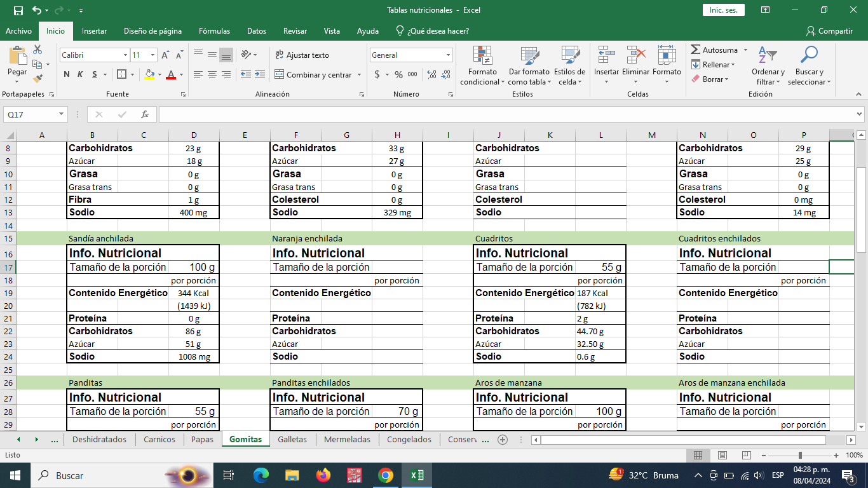The height and width of the screenshot is (488, 868).
Task: Undo the last action
Action: (36, 10)
